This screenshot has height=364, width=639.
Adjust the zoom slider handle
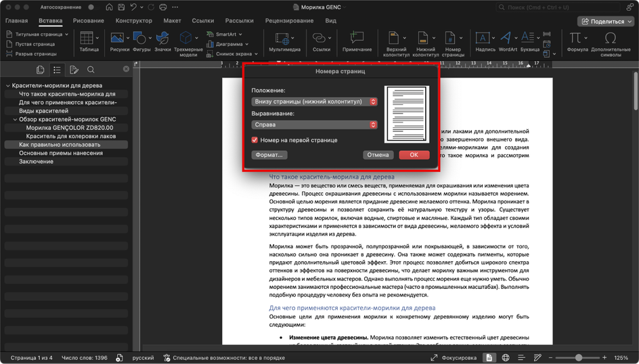(x=579, y=357)
